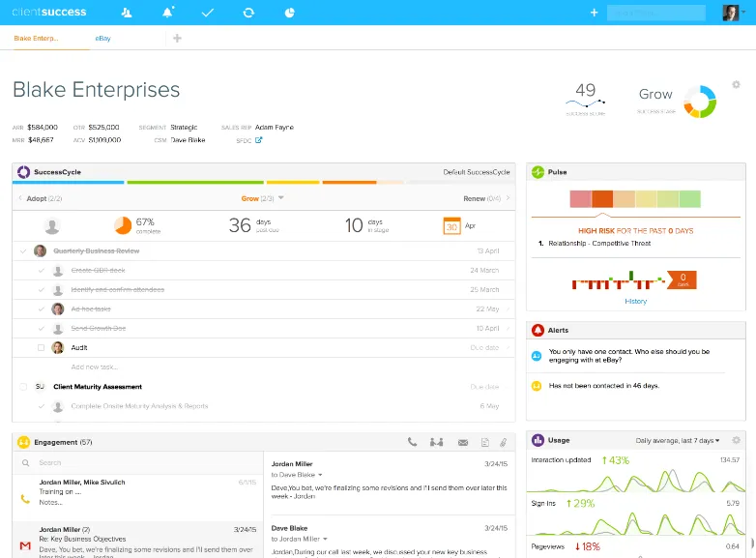Uncheck Identify and confirm attendees subtask
The height and width of the screenshot is (558, 756).
(41, 289)
